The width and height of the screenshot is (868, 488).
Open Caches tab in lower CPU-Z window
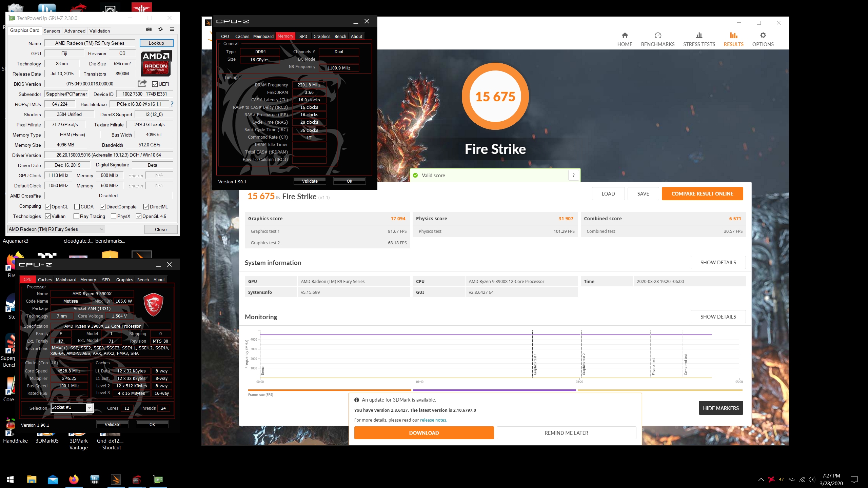point(45,280)
